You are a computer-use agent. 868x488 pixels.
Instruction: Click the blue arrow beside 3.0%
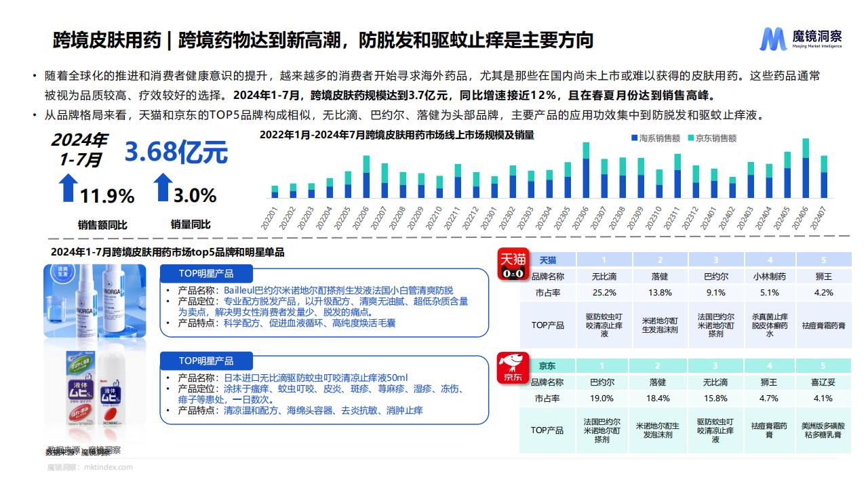pyautogui.click(x=163, y=187)
